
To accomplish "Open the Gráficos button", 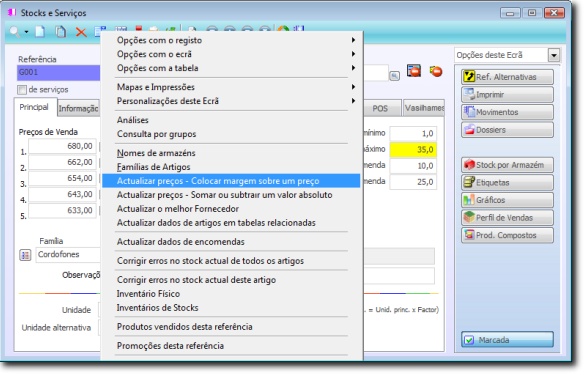I will [x=507, y=200].
